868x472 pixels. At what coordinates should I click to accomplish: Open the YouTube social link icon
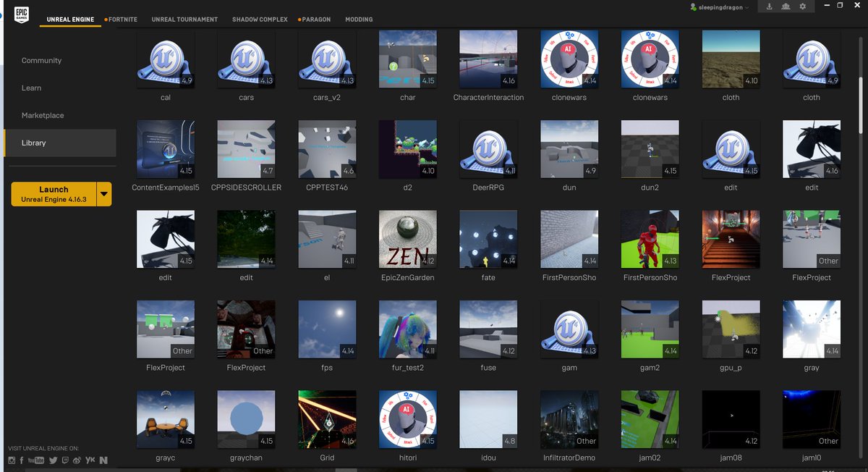tap(36, 460)
